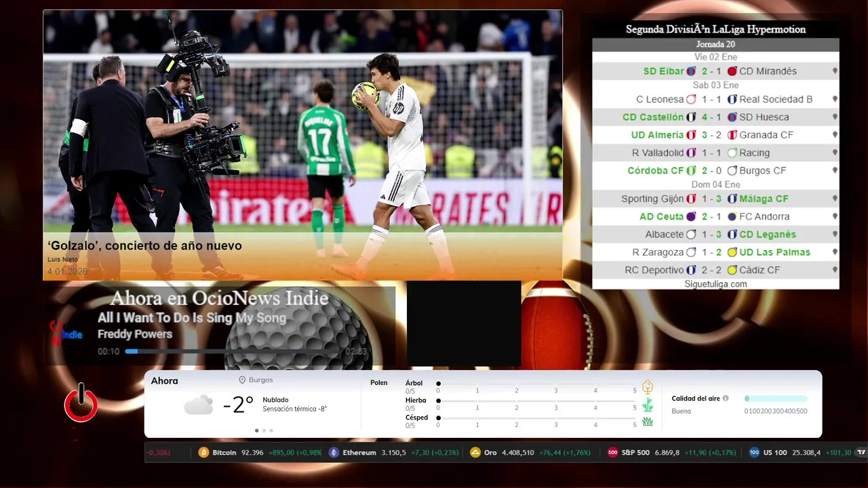Click the SD Eibar team name

[x=664, y=71]
